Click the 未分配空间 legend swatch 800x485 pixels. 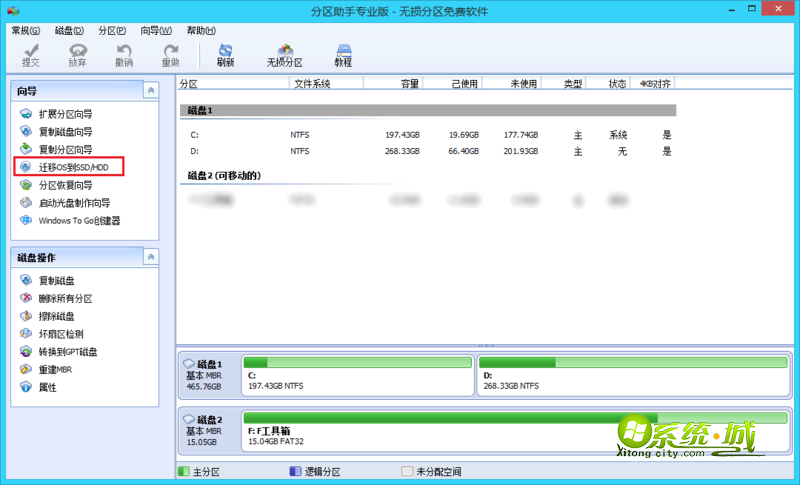tap(407, 471)
